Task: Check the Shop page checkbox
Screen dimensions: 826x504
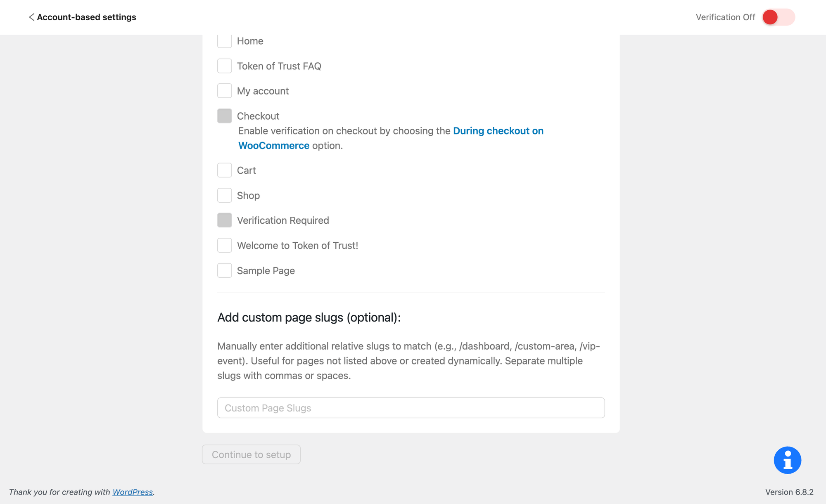Action: click(224, 195)
